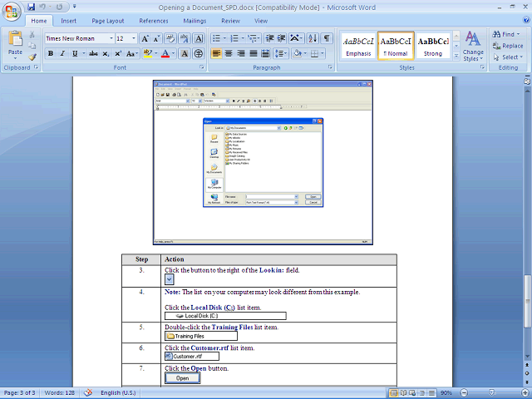Switch to Draft view in status bar

point(432,393)
